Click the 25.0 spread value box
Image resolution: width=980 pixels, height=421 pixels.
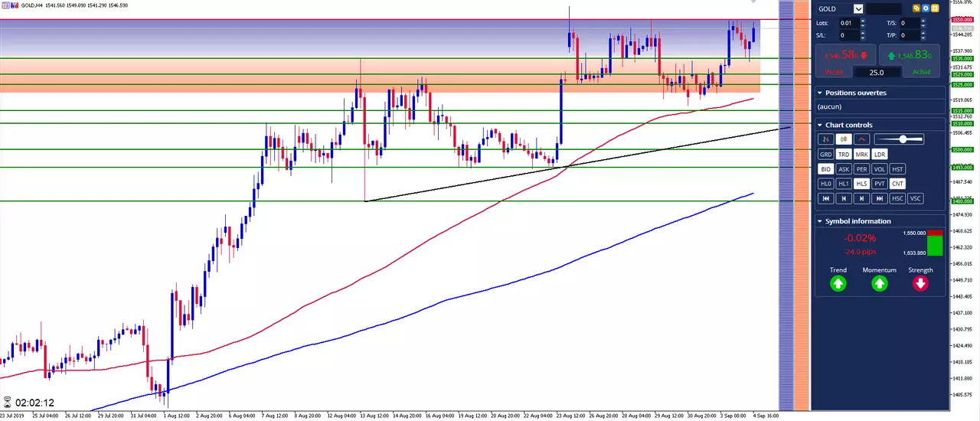point(878,72)
